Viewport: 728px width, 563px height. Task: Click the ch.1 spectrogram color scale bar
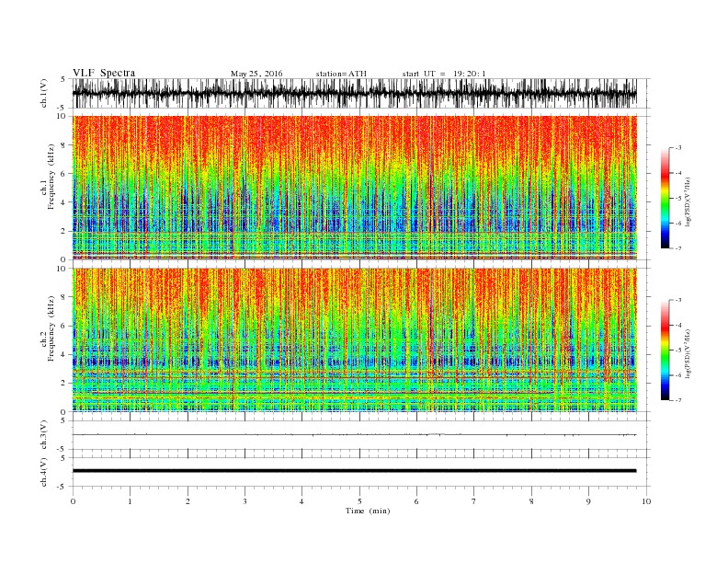665,198
